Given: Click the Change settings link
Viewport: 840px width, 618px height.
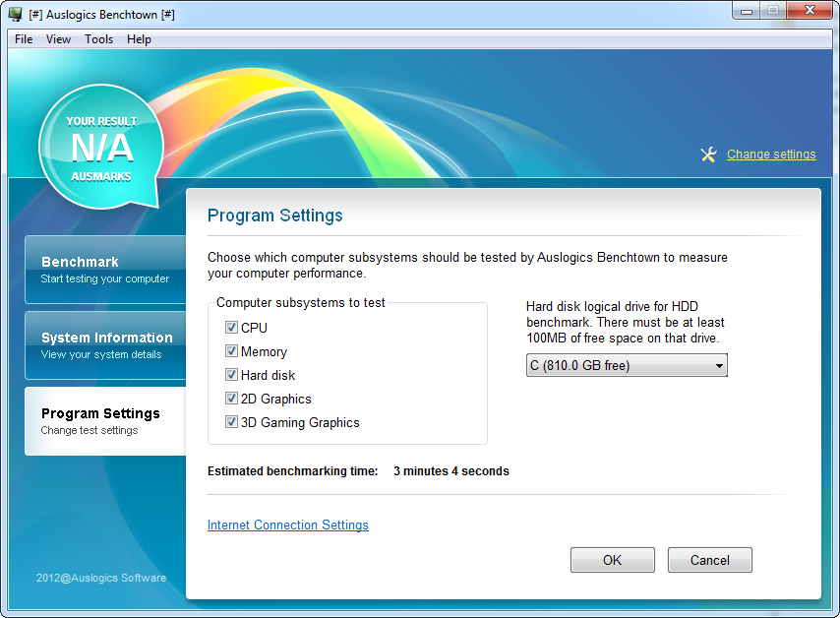Looking at the screenshot, I should [x=771, y=154].
